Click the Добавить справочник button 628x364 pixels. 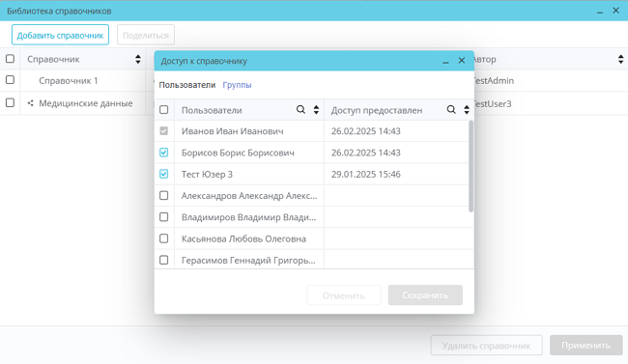60,35
